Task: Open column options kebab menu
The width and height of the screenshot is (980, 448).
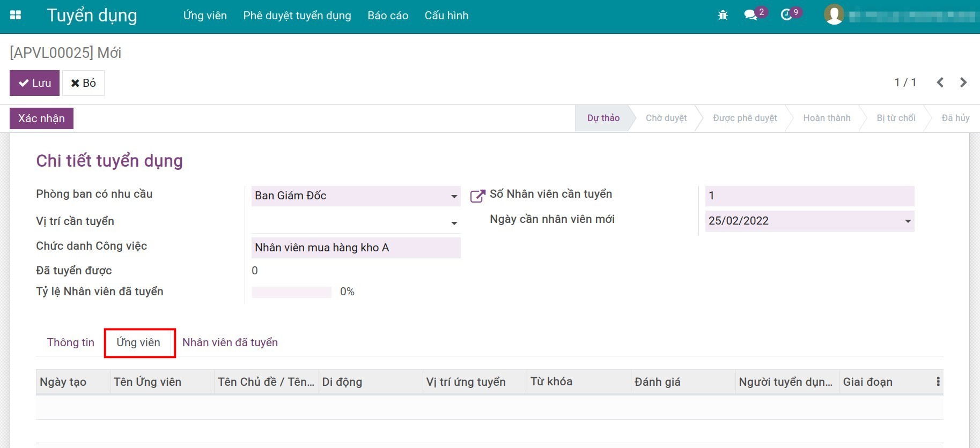Action: (x=938, y=382)
